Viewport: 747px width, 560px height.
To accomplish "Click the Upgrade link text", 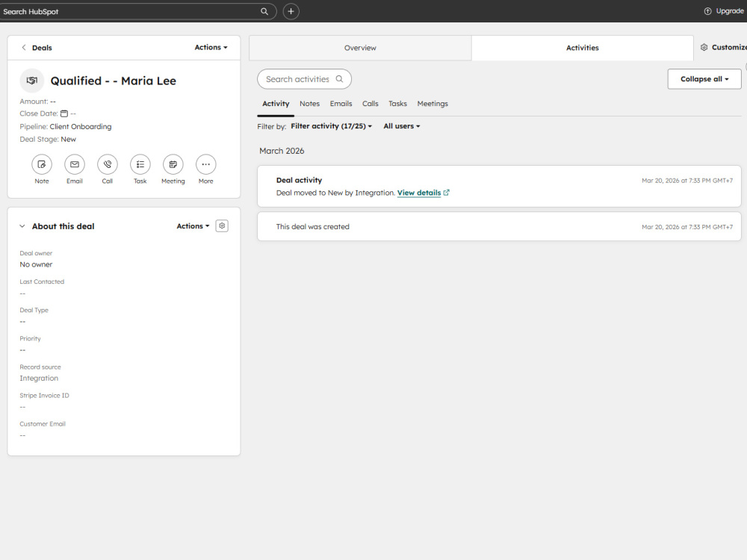I will click(x=730, y=11).
